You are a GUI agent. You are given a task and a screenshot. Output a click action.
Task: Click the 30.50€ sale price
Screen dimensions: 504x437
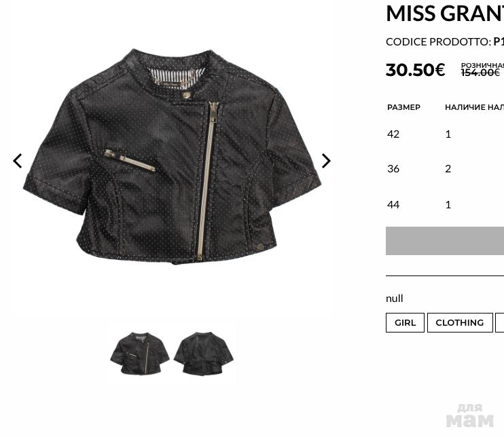click(x=415, y=70)
